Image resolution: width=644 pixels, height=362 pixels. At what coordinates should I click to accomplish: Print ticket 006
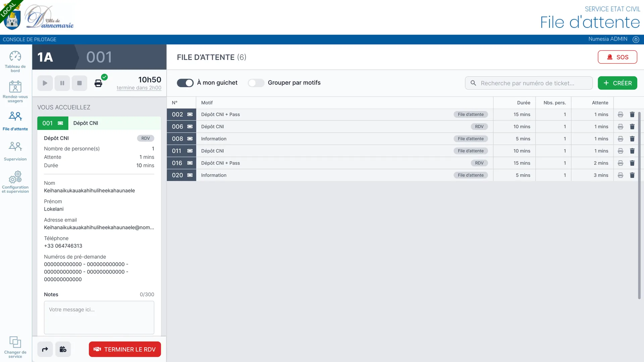[x=621, y=127]
